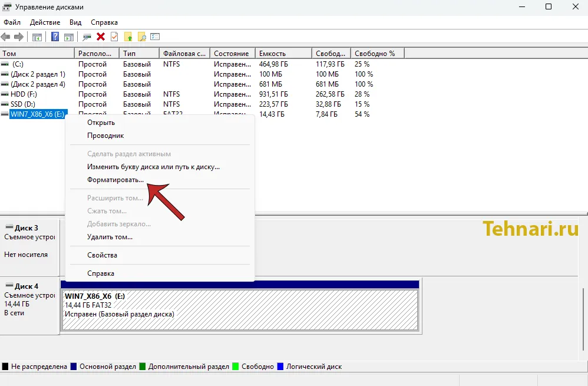This screenshot has width=588, height=386.
Task: Click the blue Логический диск swatch
Action: 280,367
